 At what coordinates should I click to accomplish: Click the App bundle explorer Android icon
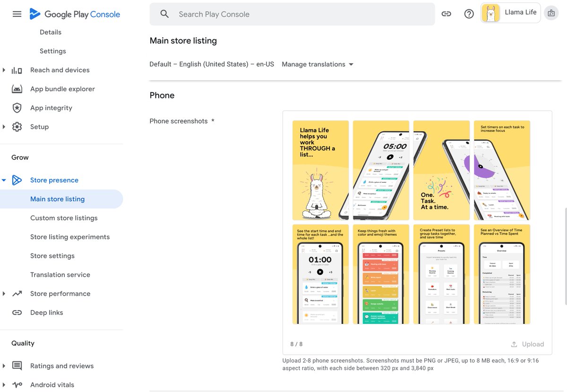click(x=17, y=89)
